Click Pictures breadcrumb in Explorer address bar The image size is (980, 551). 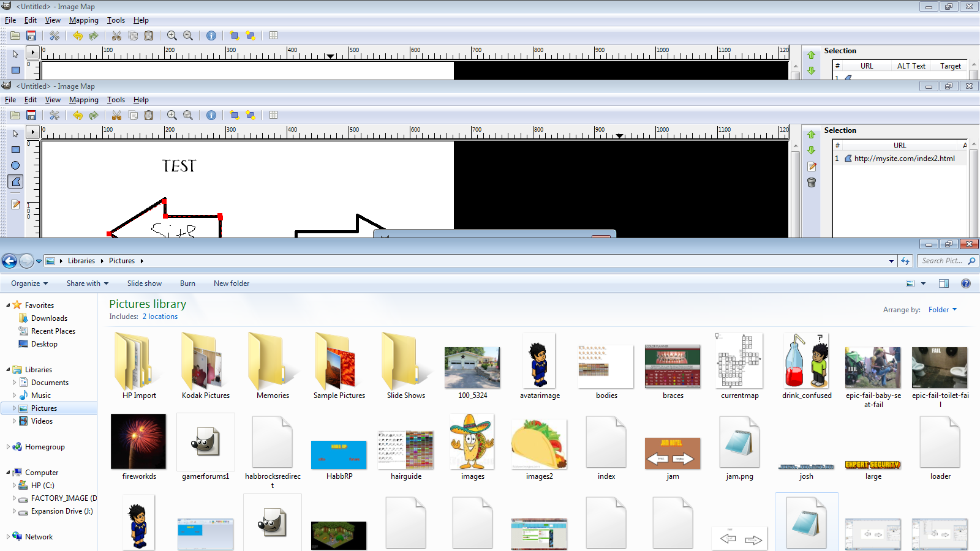tap(122, 261)
